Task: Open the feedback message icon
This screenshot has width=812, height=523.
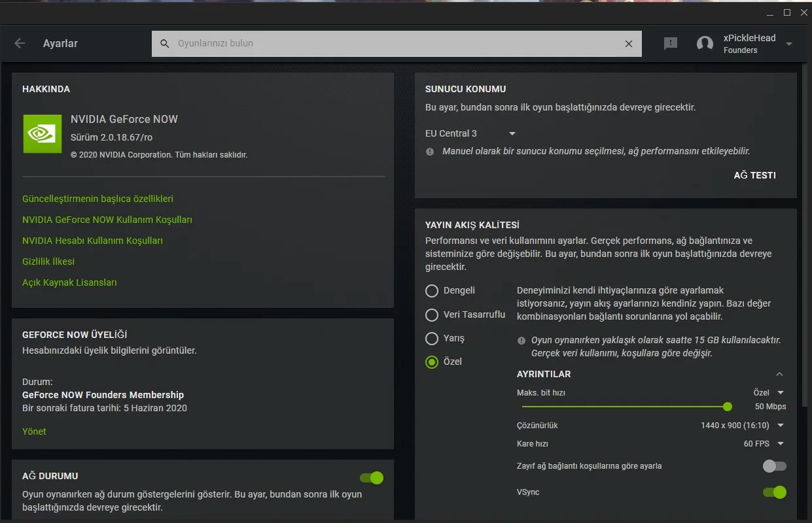Action: [x=671, y=44]
